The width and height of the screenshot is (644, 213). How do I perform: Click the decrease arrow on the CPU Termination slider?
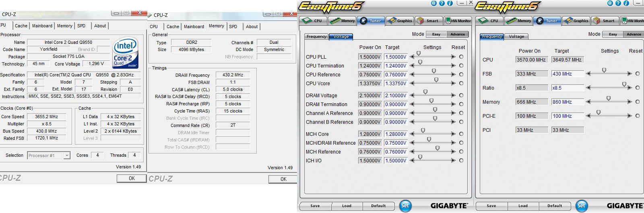tap(412, 66)
